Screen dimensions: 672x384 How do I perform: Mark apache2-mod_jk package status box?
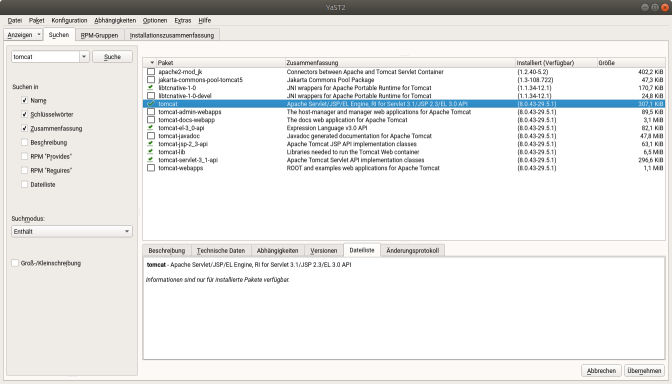150,72
